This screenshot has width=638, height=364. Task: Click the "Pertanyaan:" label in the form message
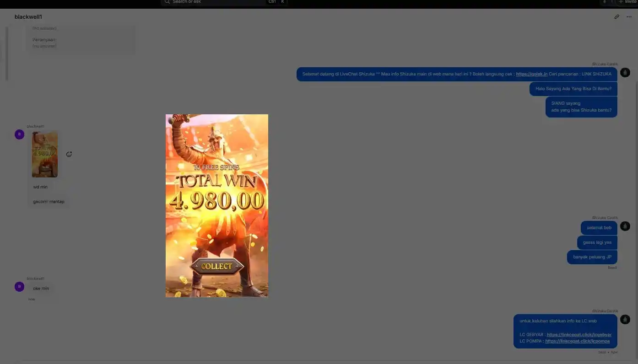click(x=44, y=40)
